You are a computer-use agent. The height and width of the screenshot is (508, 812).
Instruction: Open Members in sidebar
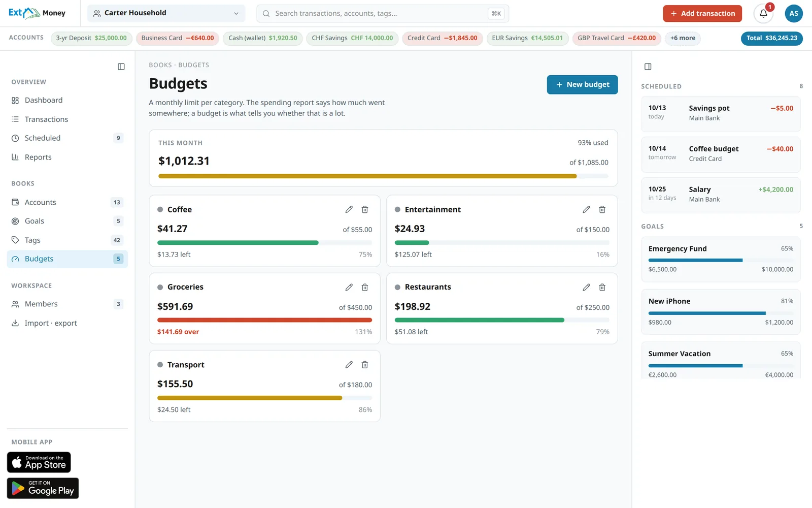pos(67,304)
